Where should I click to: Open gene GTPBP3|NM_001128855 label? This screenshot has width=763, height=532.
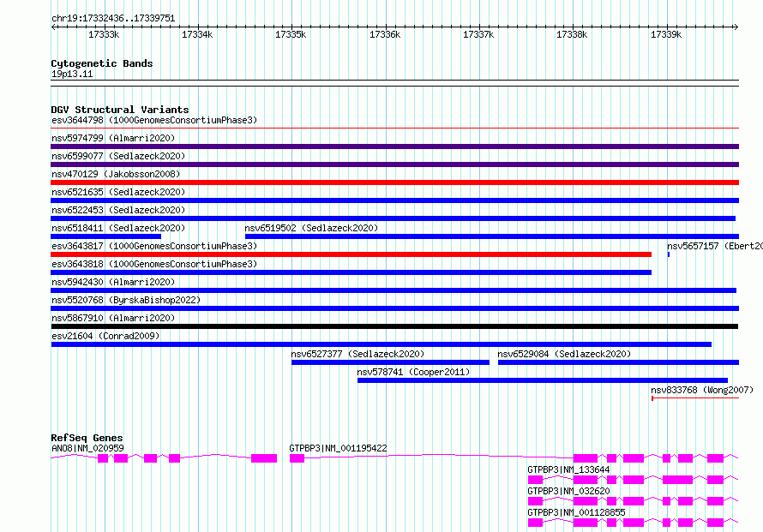click(576, 512)
